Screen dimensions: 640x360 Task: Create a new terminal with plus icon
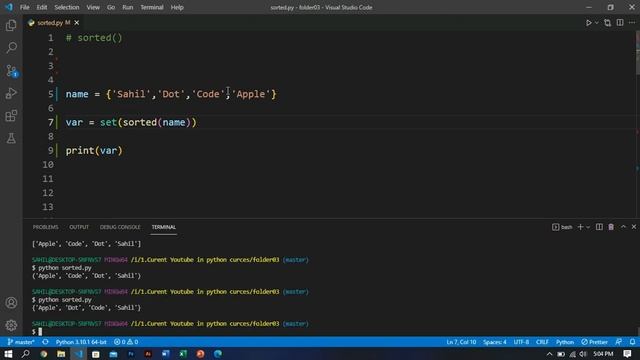coord(580,227)
